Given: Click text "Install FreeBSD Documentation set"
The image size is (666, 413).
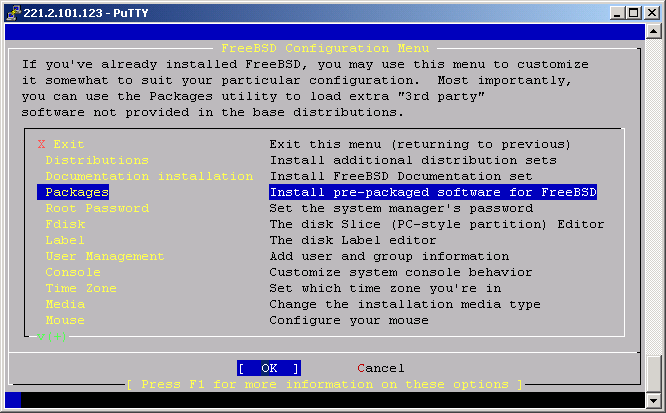Looking at the screenshot, I should (x=401, y=176).
